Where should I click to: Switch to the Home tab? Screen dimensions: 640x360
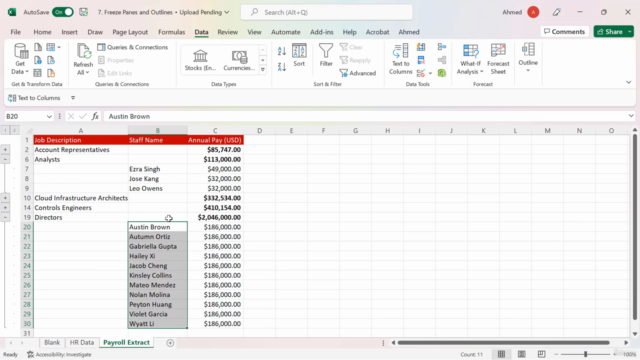click(x=42, y=32)
